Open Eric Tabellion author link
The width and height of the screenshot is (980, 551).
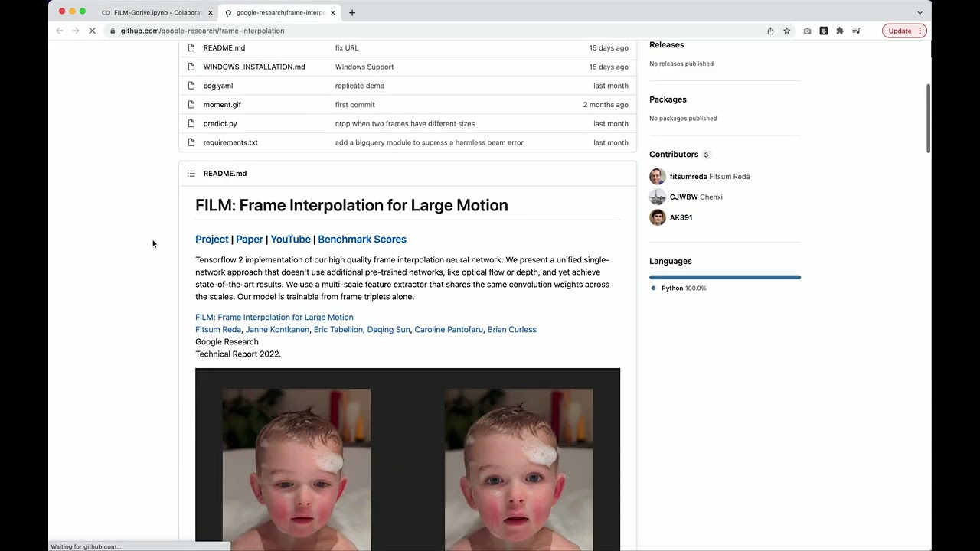coord(338,329)
